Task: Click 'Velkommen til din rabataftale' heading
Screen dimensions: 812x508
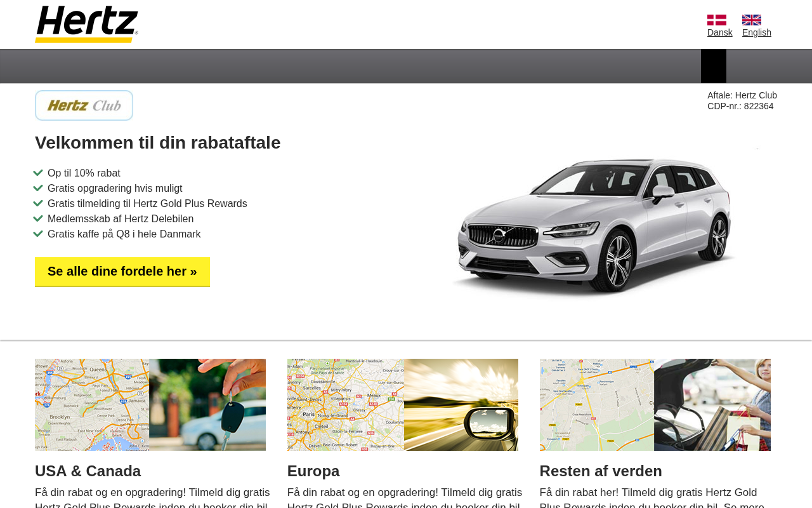Action: (157, 143)
